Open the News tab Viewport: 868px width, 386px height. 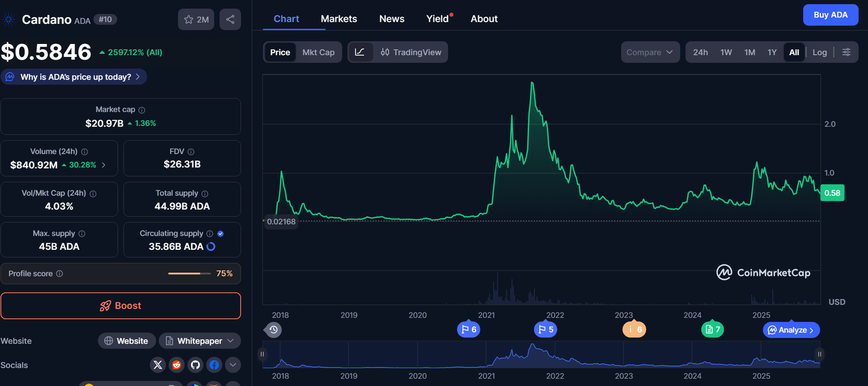tap(392, 19)
